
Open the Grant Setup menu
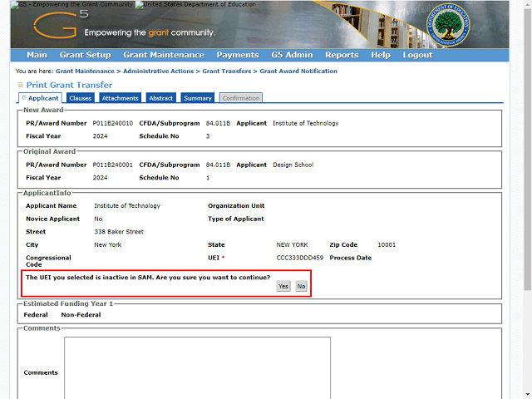point(85,55)
